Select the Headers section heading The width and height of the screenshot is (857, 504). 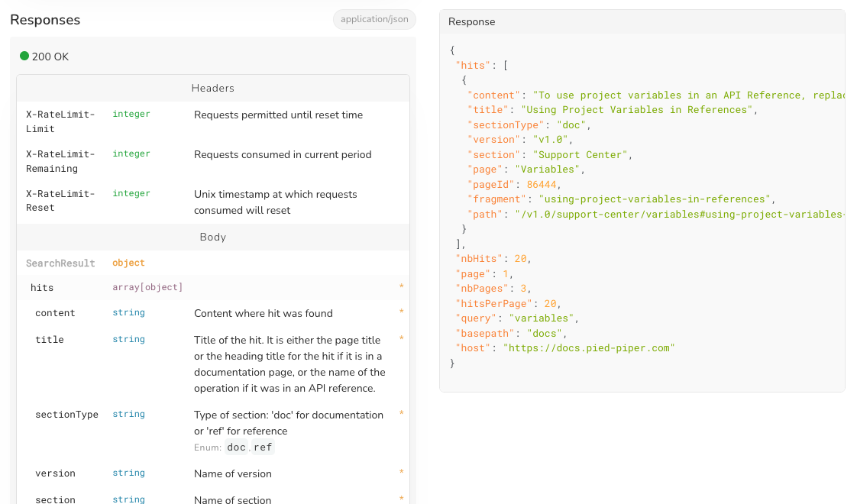[x=212, y=88]
